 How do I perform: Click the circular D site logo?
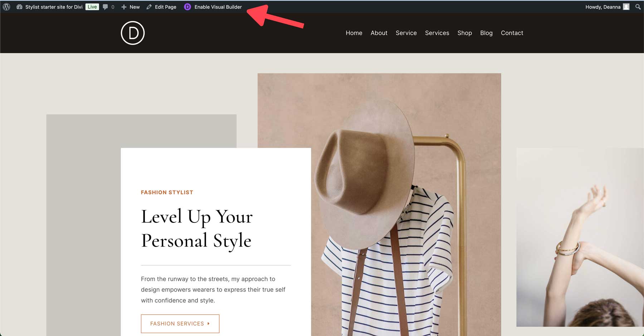(x=132, y=33)
